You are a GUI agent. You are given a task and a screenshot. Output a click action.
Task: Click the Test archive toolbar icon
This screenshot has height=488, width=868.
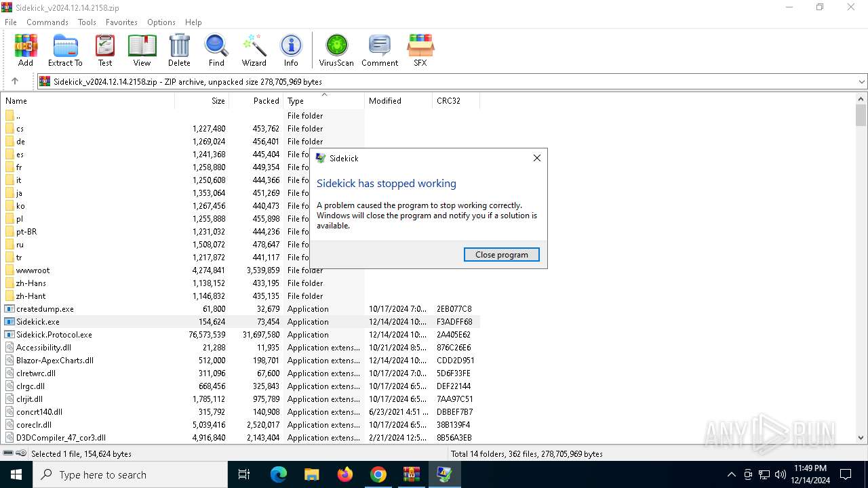[105, 51]
